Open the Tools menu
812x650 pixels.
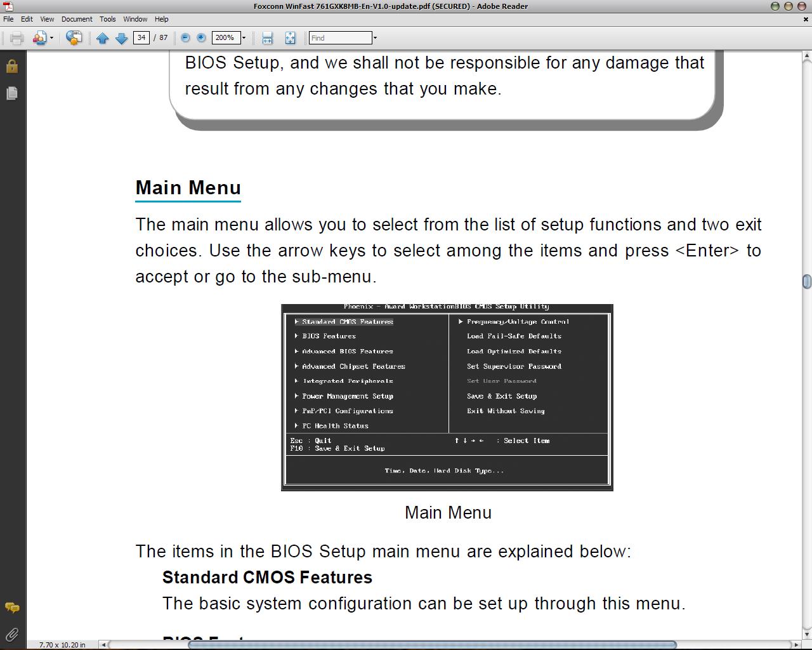tap(107, 19)
